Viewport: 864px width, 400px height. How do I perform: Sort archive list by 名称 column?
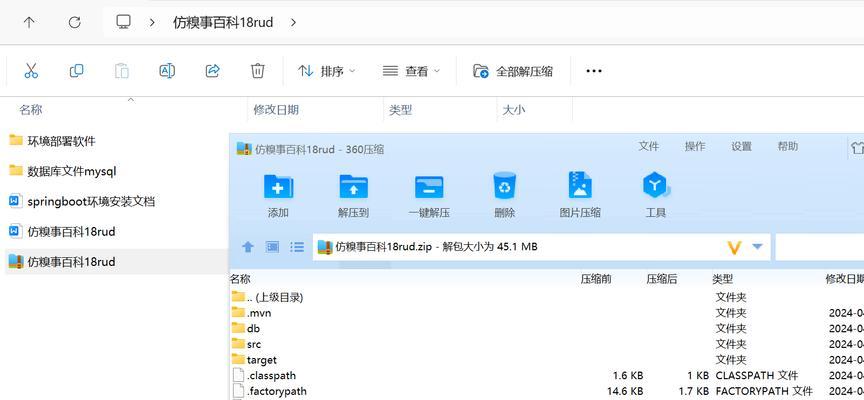pos(240,279)
